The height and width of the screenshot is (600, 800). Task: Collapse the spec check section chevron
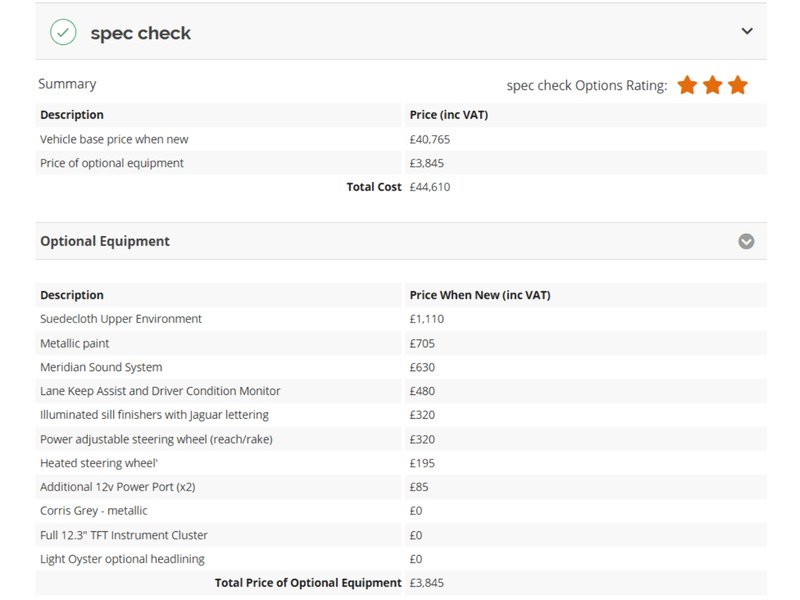(x=746, y=31)
